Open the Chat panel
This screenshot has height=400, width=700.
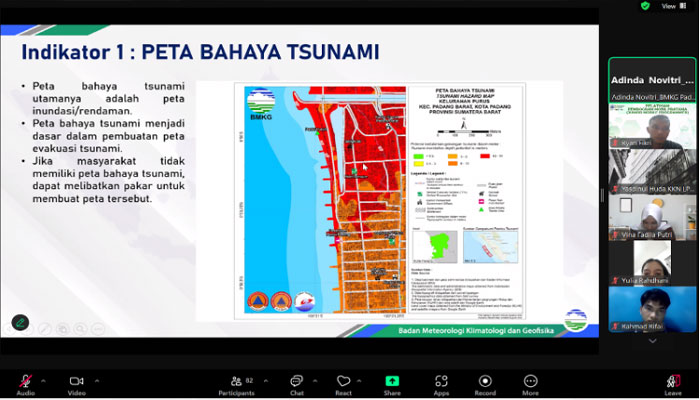click(296, 383)
